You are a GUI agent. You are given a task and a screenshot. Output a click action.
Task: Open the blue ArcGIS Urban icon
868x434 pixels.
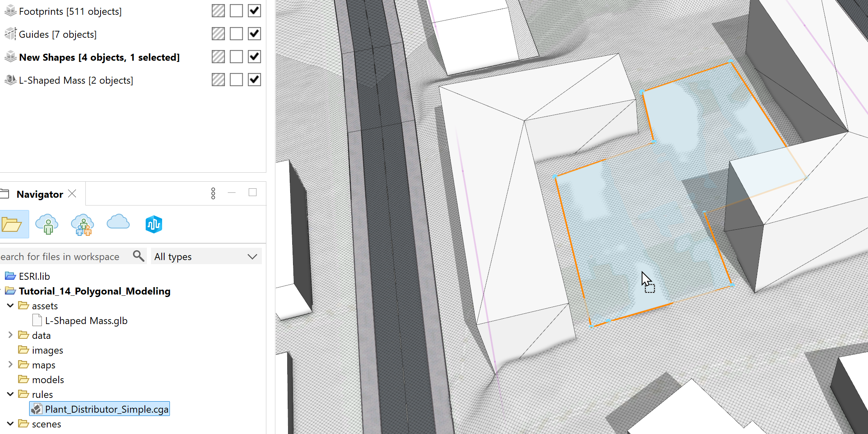point(153,224)
